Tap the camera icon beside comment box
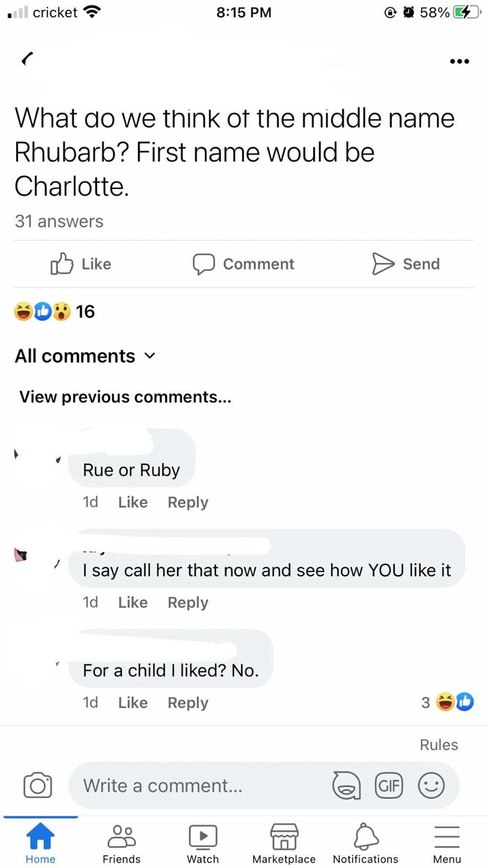The image size is (488, 868). (38, 785)
